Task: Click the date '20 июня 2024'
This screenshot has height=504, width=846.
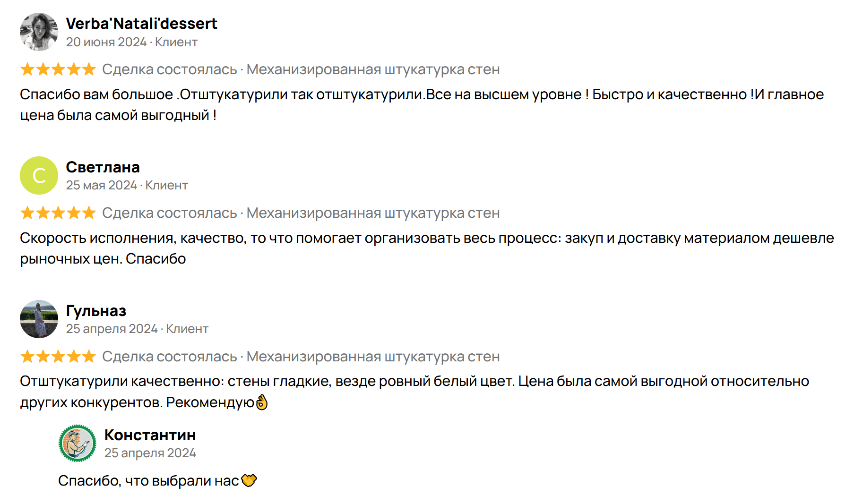Action: 106,43
